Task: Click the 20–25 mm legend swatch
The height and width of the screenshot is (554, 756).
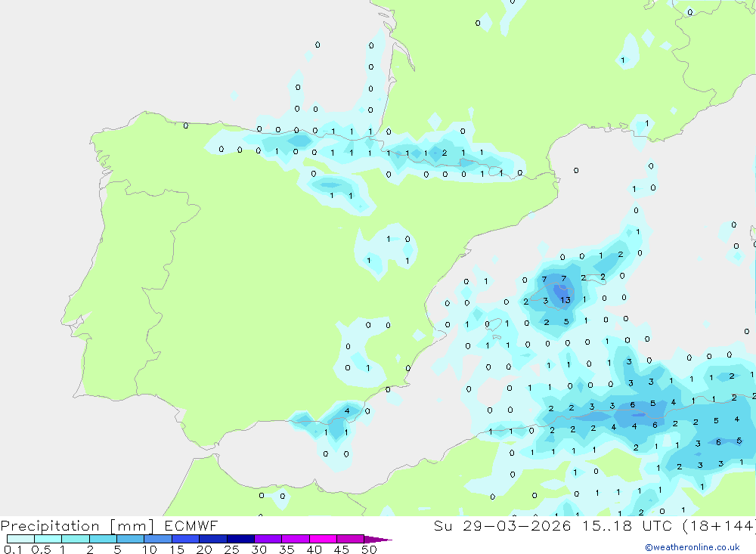Action: (212, 539)
